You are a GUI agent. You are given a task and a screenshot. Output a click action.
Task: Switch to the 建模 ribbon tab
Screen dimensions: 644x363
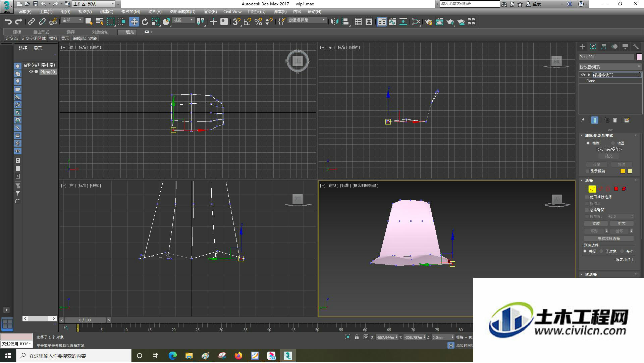[17, 32]
